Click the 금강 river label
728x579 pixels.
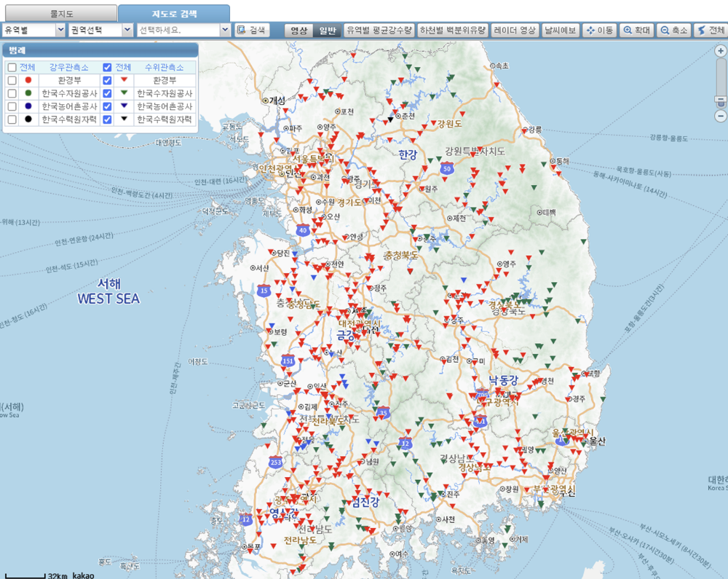[346, 335]
